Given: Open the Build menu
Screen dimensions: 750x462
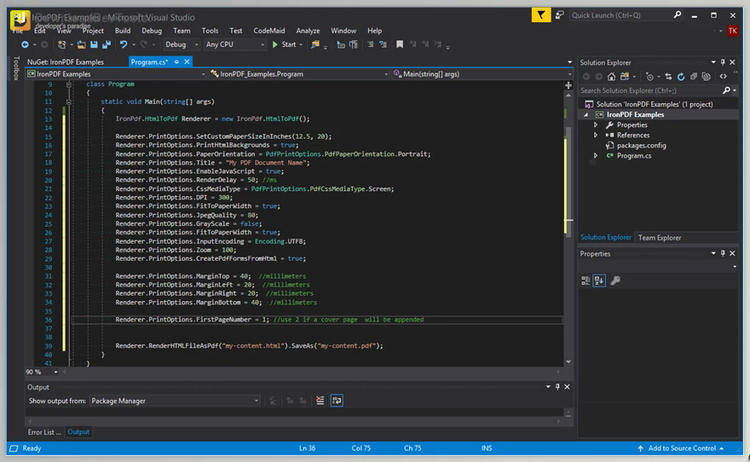Looking at the screenshot, I should click(122, 31).
